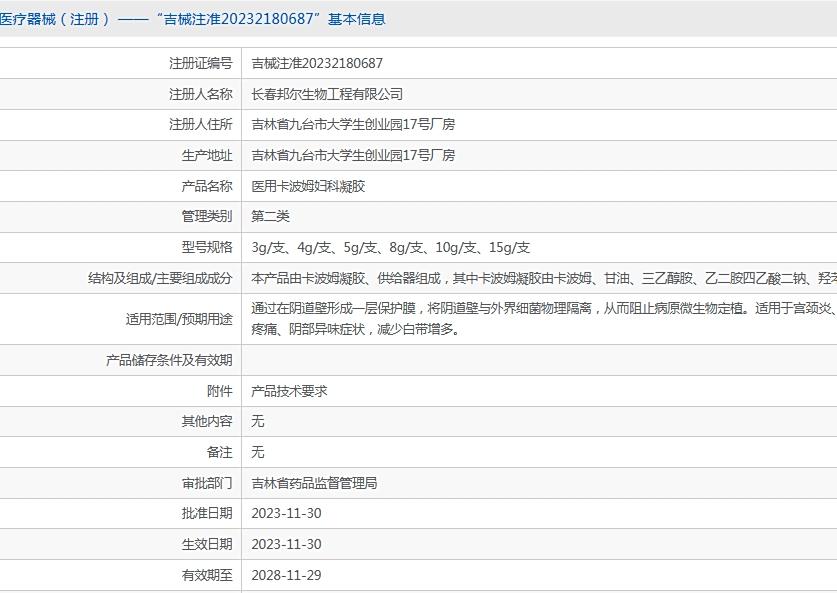837x593 pixels.
Task: Select the specifications 3g/支、4g/支… value
Action: [x=391, y=248]
